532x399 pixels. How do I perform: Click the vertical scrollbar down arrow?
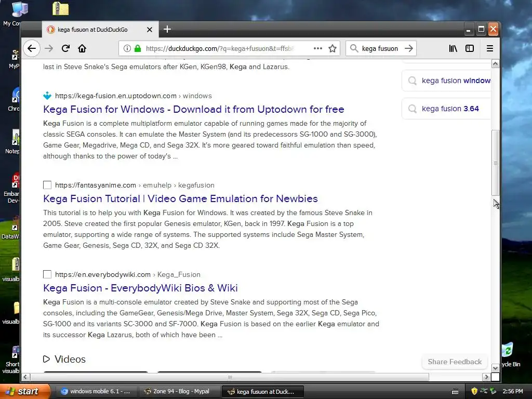495,368
